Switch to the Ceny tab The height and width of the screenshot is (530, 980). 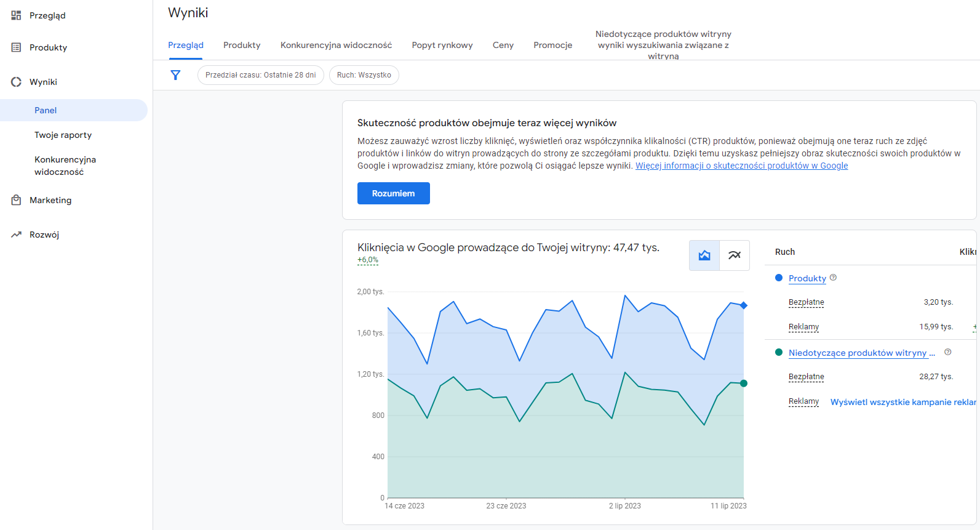[x=503, y=45]
